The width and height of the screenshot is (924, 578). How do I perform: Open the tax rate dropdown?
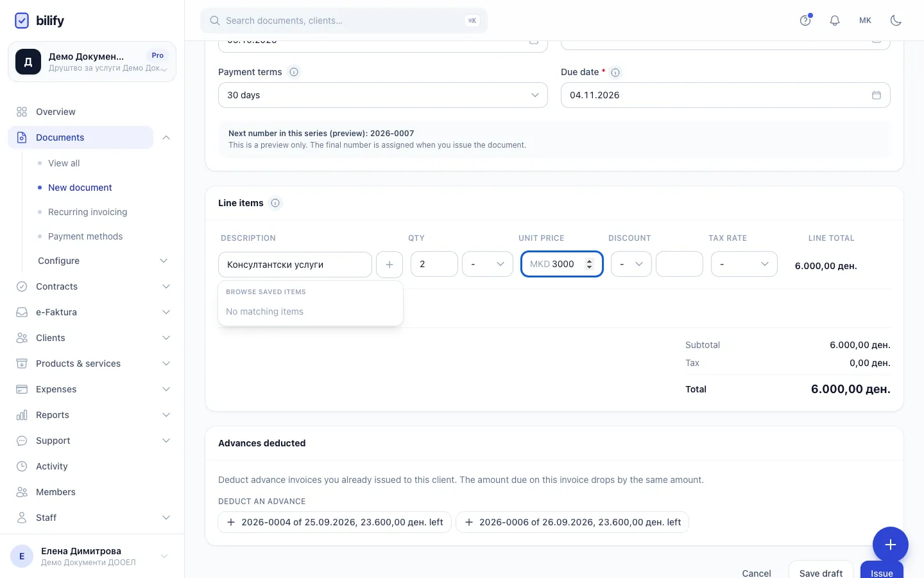tap(744, 264)
